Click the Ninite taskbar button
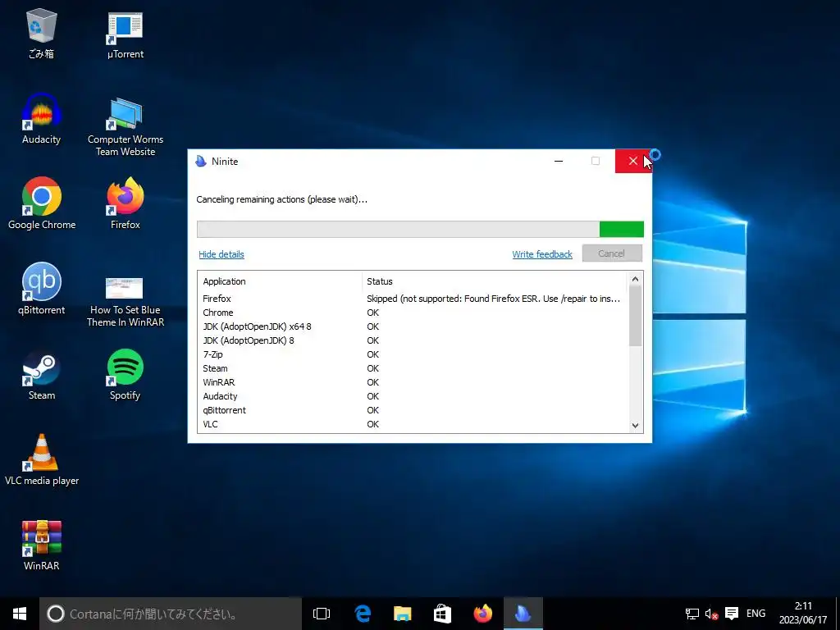 (x=523, y=614)
